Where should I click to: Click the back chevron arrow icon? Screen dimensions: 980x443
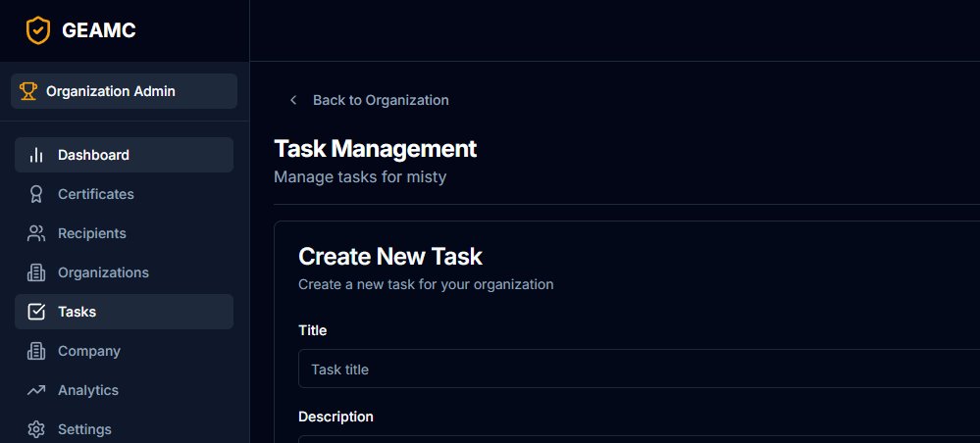[293, 100]
